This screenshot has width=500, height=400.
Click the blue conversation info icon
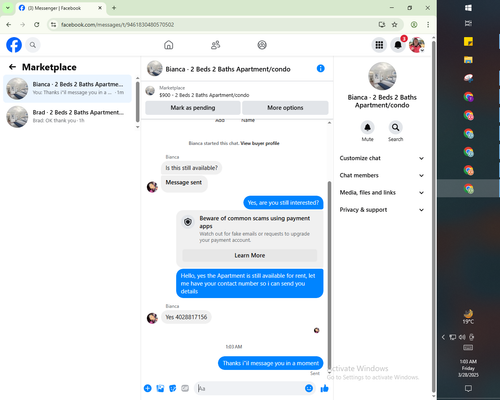(320, 69)
